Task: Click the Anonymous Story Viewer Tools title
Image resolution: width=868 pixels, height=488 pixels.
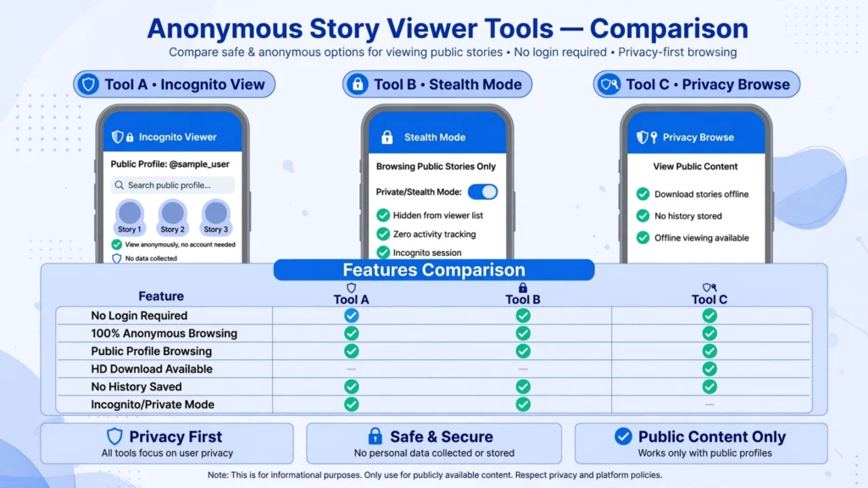Action: click(x=448, y=28)
